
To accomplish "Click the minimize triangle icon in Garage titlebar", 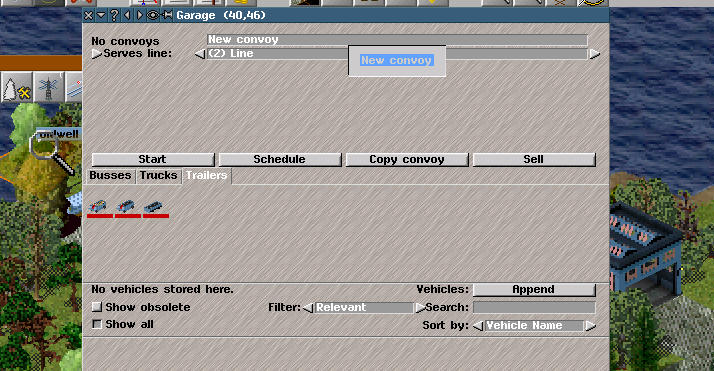I will pos(101,15).
